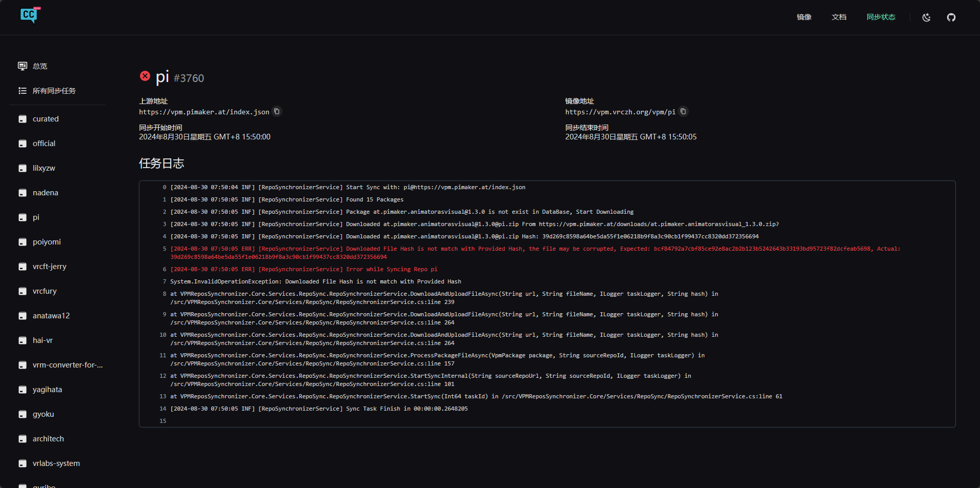Open the 文档 nav menu item
Screen dimensions: 980x488
point(839,17)
